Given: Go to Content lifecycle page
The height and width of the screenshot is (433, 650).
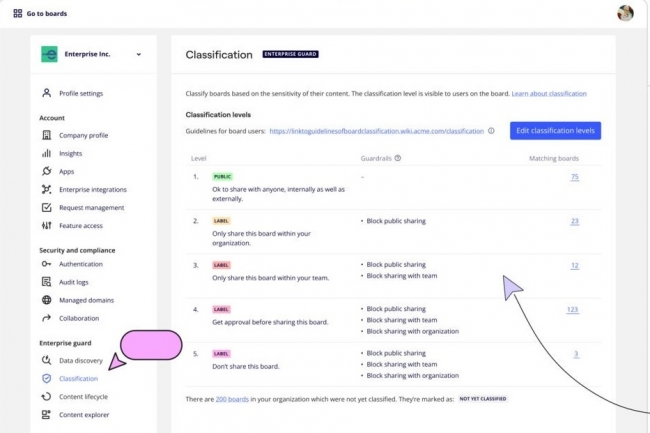Looking at the screenshot, I should pos(83,397).
